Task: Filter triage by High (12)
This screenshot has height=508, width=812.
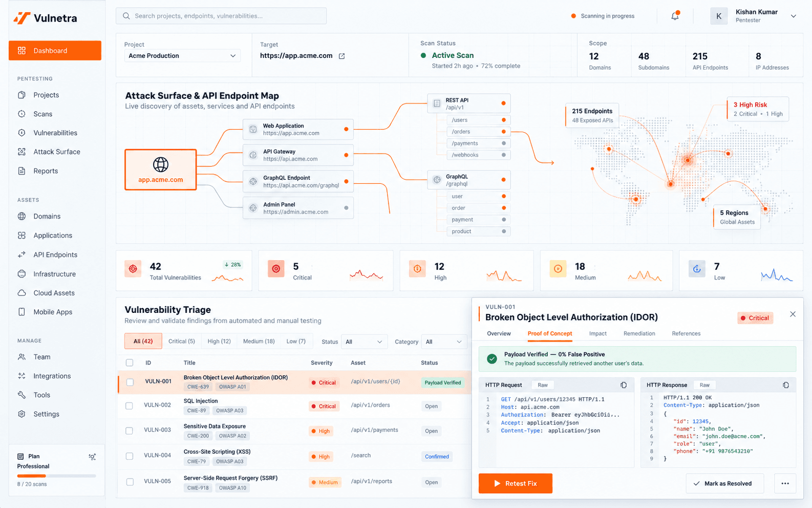Action: tap(219, 341)
